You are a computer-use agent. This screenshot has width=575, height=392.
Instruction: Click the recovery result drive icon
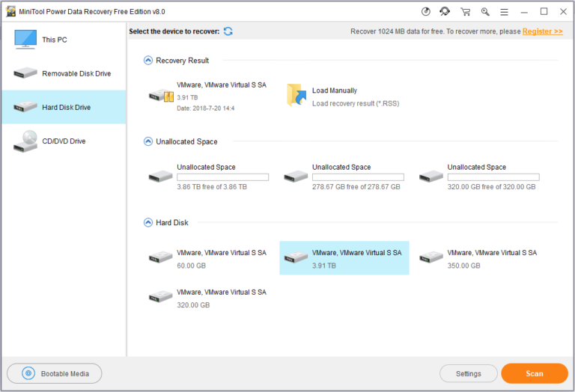pos(162,96)
